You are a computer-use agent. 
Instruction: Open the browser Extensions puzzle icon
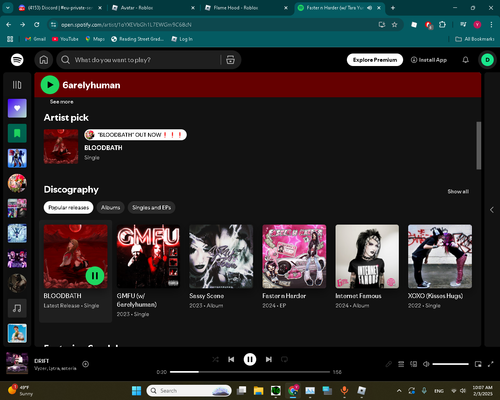click(442, 24)
